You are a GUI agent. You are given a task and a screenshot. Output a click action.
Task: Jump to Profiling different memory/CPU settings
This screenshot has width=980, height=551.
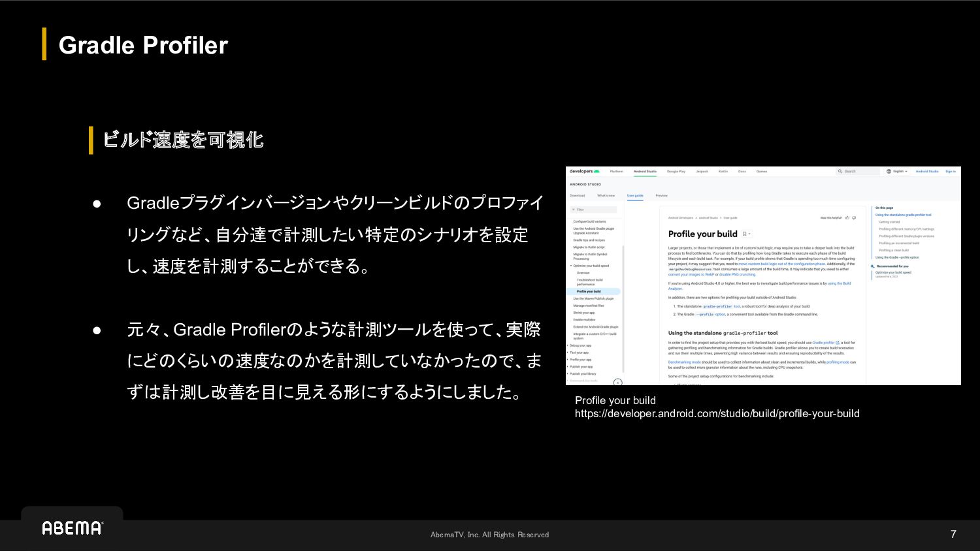[907, 229]
